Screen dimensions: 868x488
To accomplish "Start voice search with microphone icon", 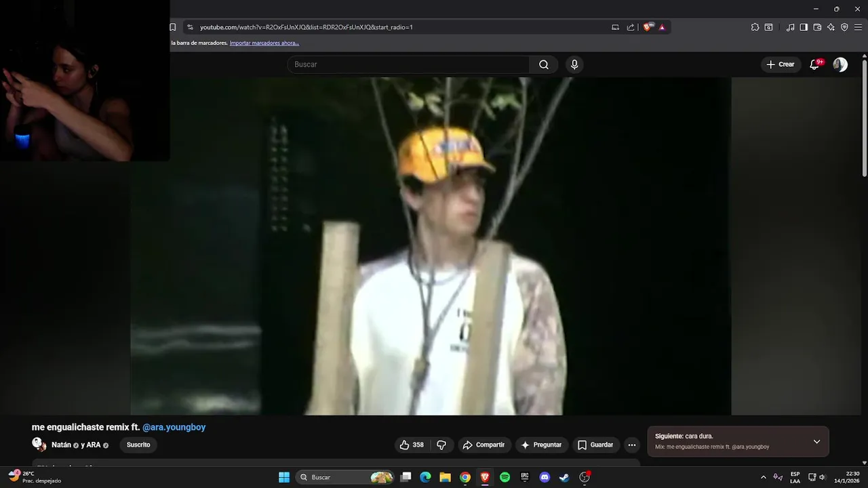I will click(x=574, y=64).
